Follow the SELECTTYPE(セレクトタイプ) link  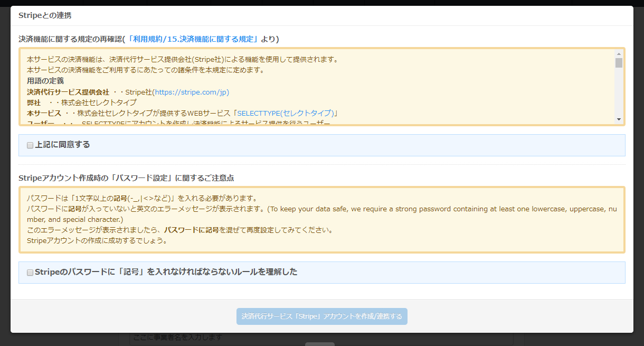286,113
